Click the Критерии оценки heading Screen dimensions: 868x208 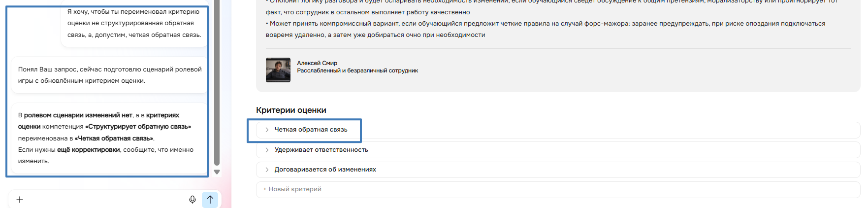point(291,110)
